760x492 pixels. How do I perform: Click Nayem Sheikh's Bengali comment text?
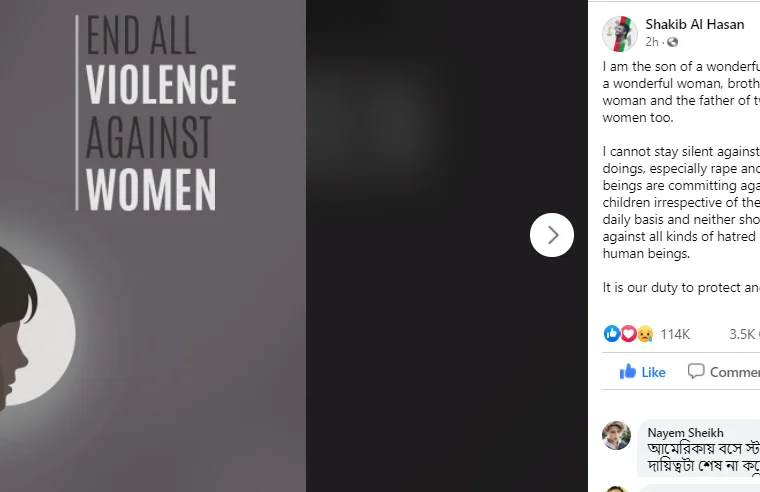click(703, 457)
